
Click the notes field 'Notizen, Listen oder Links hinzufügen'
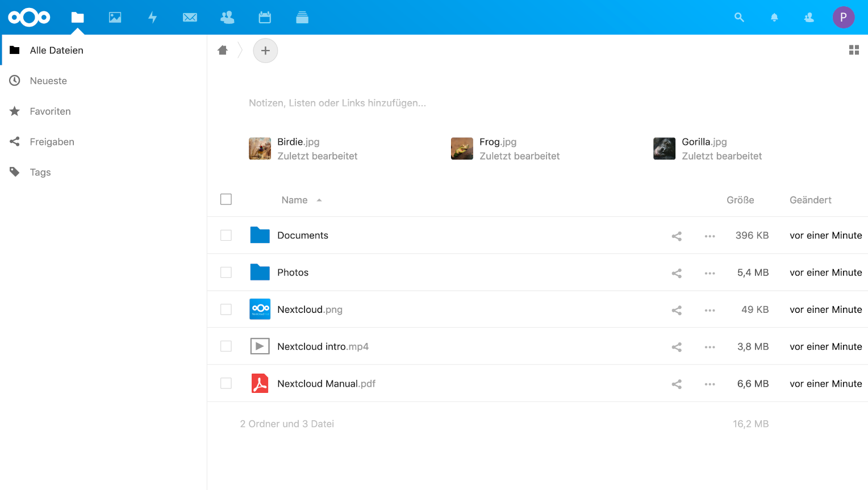coord(337,103)
